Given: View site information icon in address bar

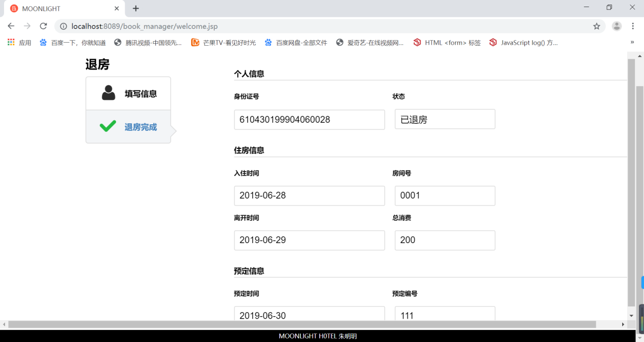Looking at the screenshot, I should (63, 26).
